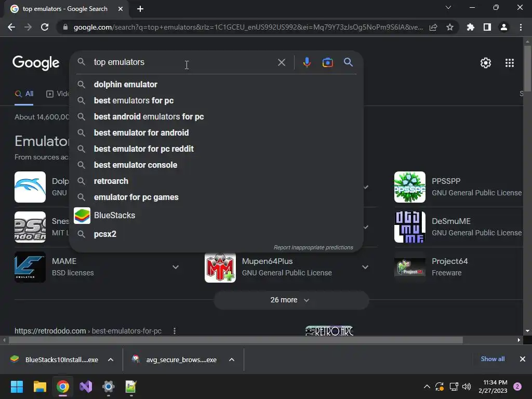Open BlueStacks download options arrow
The height and width of the screenshot is (399, 532).
111,360
